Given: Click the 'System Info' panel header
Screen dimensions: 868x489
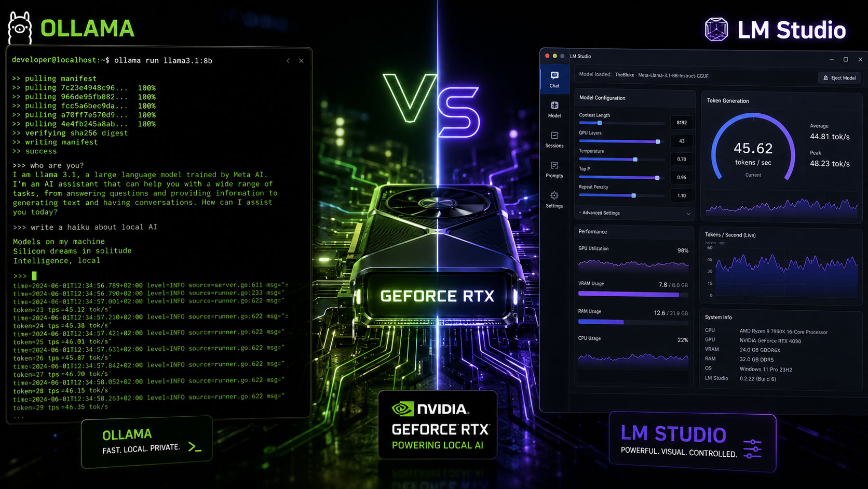Looking at the screenshot, I should (x=718, y=317).
